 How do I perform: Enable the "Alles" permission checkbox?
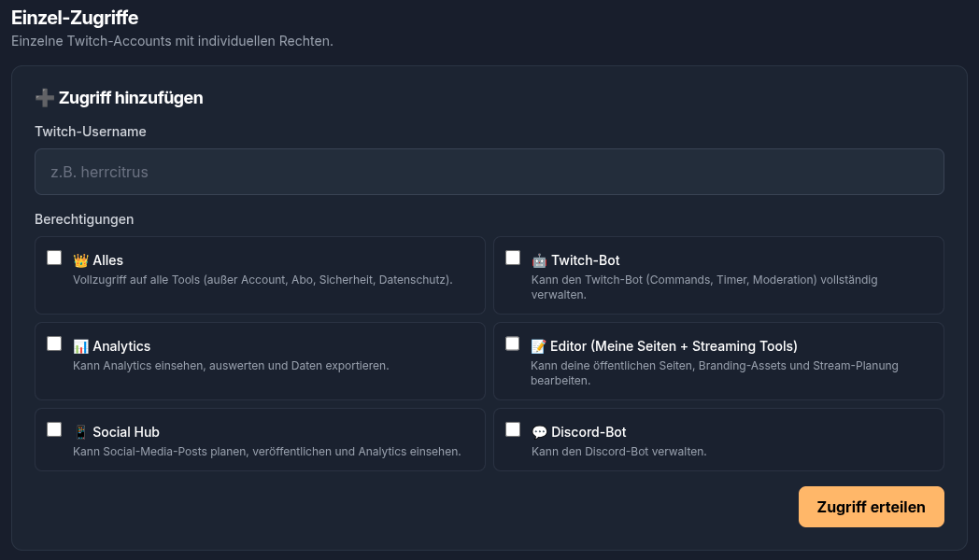[x=53, y=257]
